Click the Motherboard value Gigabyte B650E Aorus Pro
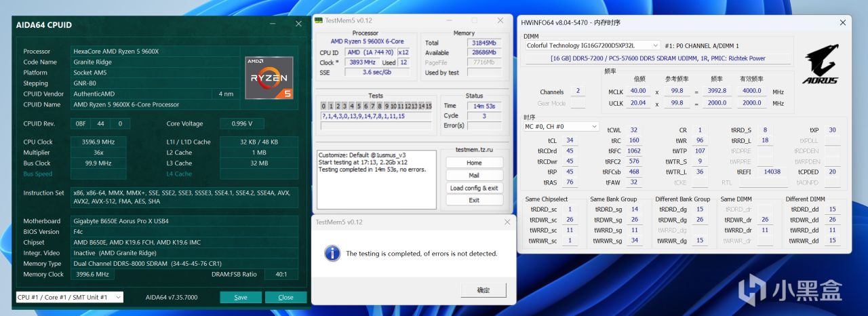 point(184,220)
